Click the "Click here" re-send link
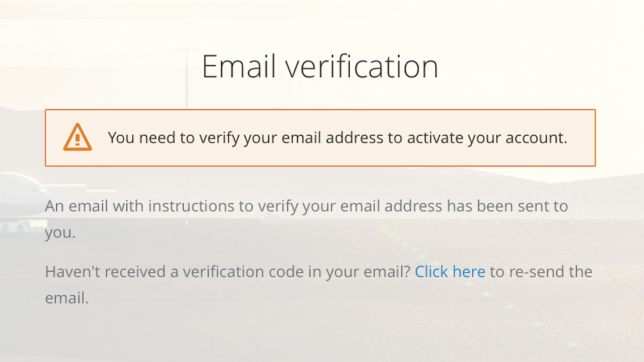 tap(450, 271)
